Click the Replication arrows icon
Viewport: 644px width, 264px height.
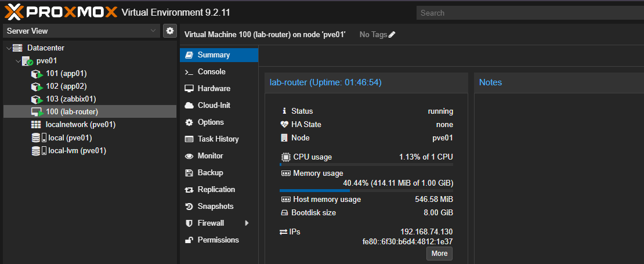click(189, 190)
